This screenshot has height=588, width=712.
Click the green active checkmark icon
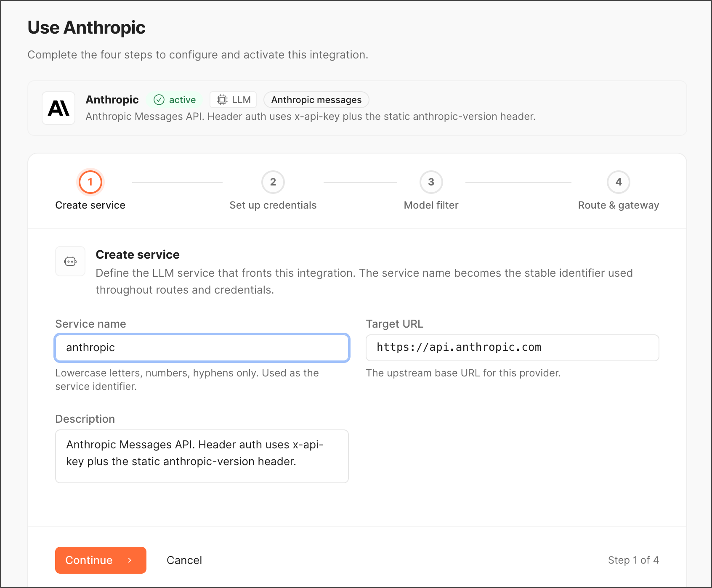coord(159,100)
